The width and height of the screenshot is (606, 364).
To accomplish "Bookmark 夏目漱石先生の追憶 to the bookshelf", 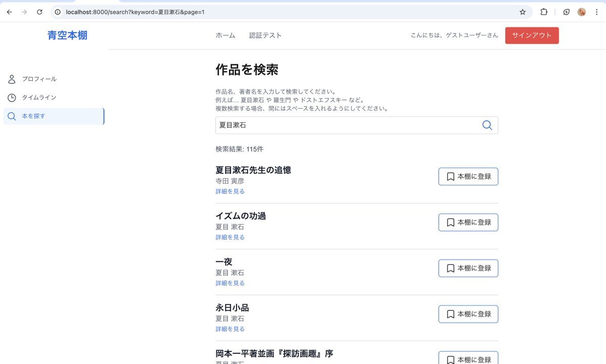I will [468, 176].
